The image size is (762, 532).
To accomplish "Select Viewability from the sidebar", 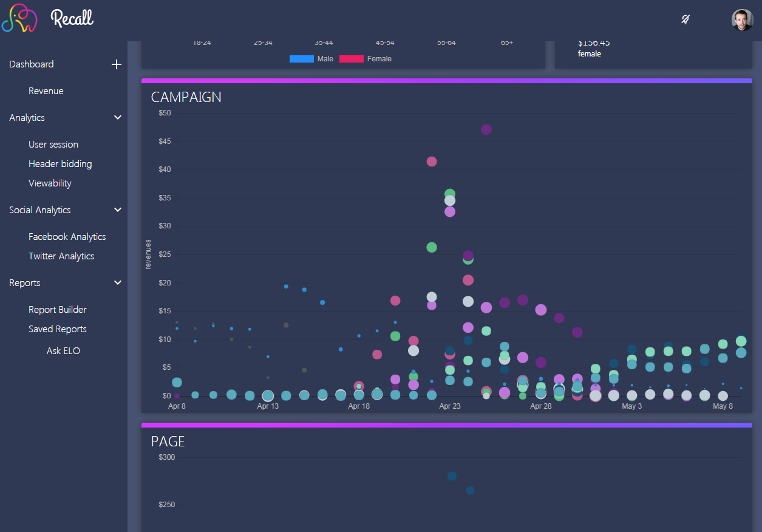I will point(50,183).
